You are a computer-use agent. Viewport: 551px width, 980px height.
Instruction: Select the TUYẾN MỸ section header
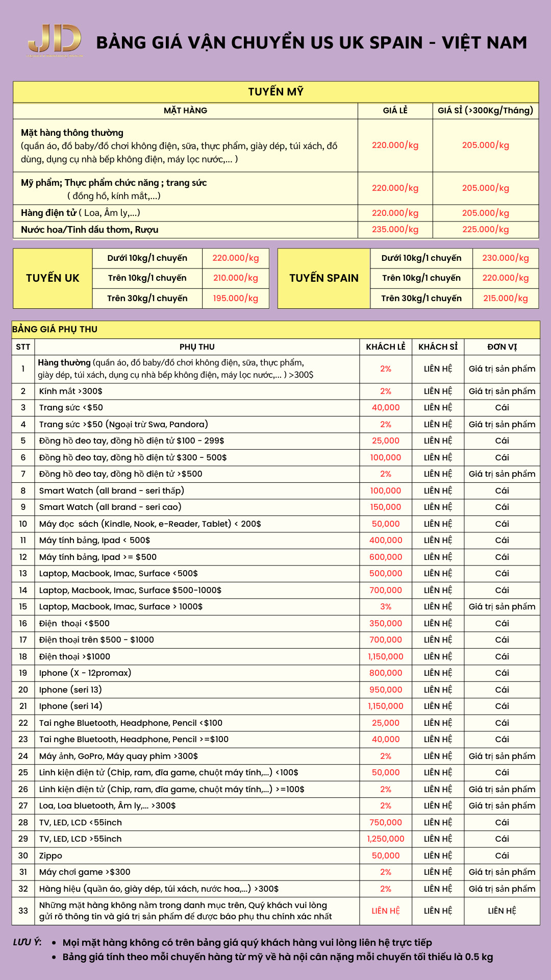click(x=275, y=92)
